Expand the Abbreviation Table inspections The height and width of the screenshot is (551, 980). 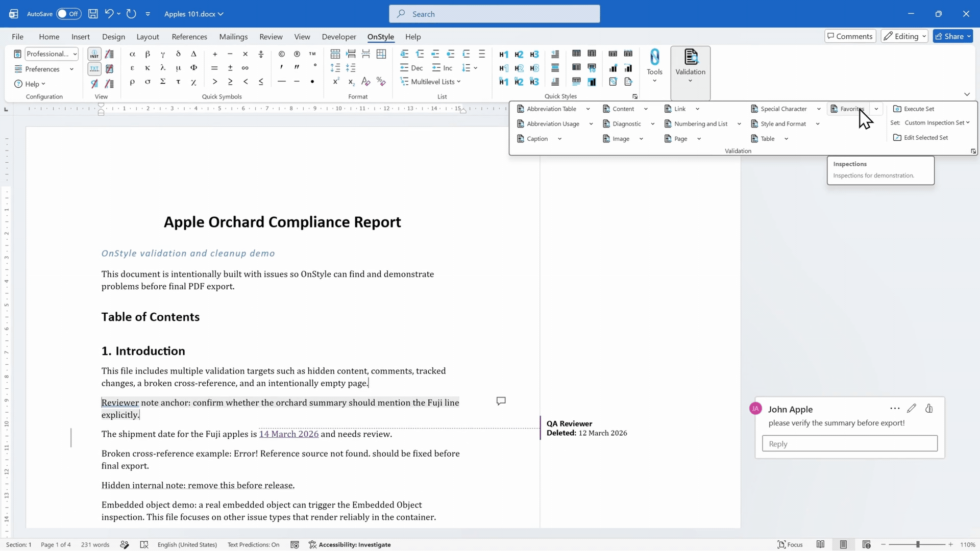[588, 109]
